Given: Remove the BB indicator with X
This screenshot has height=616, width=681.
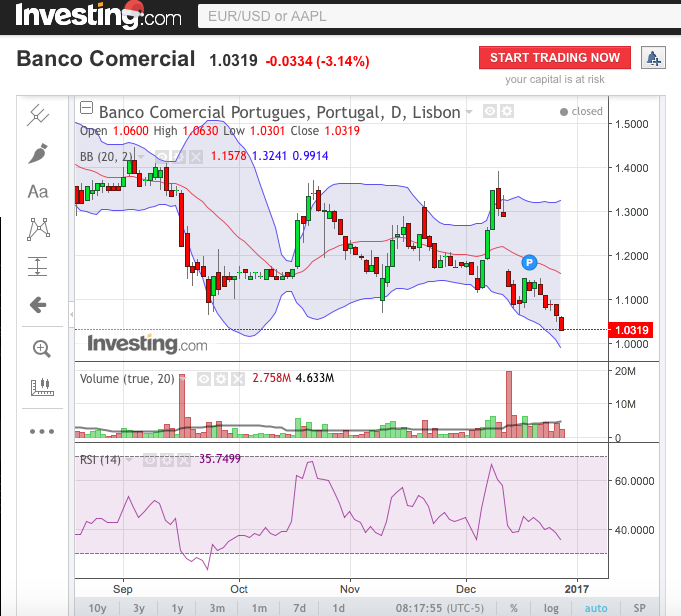Looking at the screenshot, I should tap(196, 156).
